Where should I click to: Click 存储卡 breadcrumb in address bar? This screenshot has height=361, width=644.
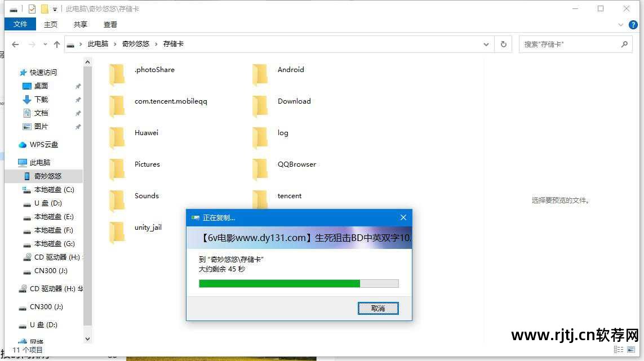coord(174,44)
